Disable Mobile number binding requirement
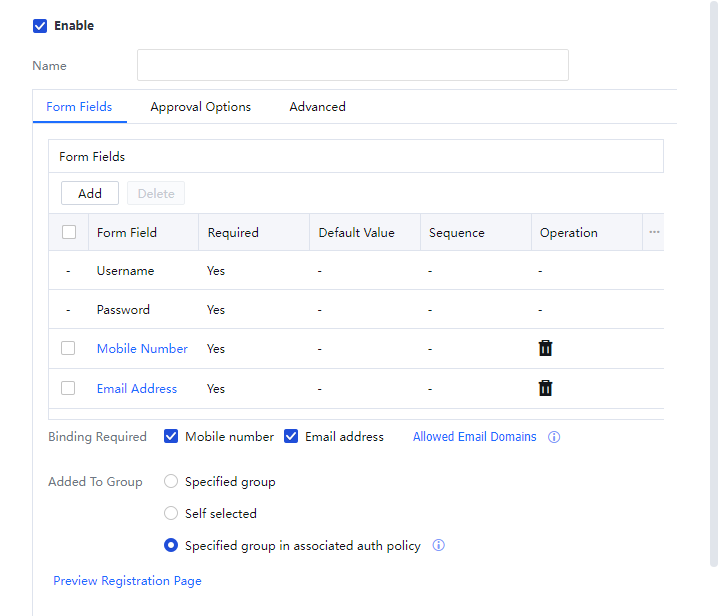718x616 pixels. click(x=171, y=436)
